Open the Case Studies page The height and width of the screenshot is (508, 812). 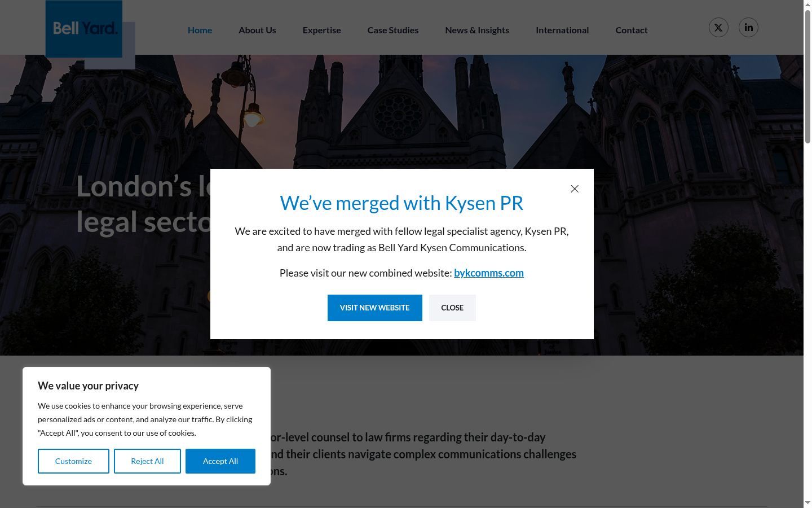(393, 30)
